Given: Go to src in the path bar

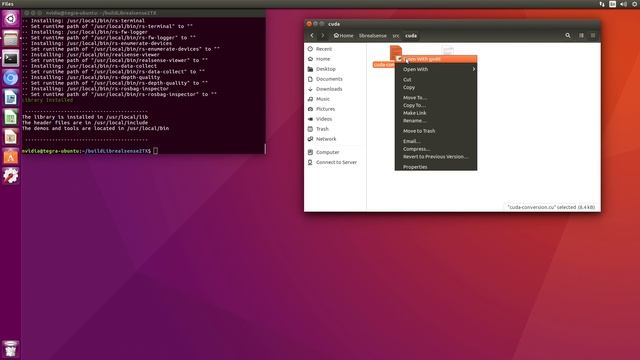Looking at the screenshot, I should (396, 36).
